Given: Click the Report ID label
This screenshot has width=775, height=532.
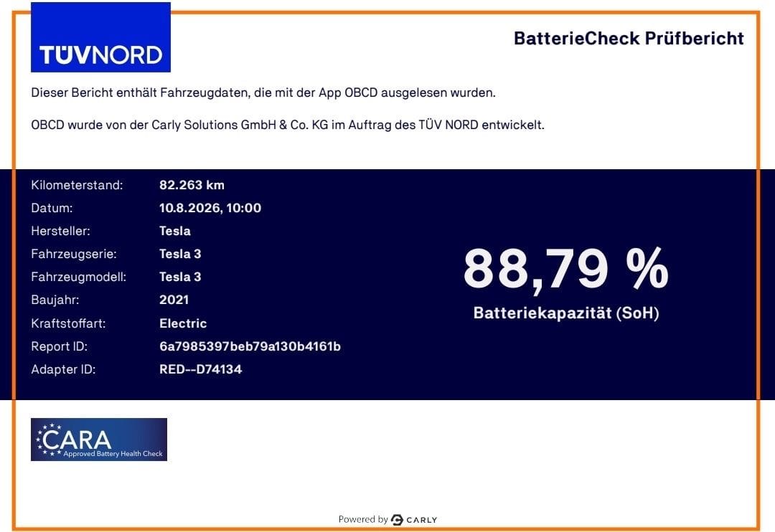Looking at the screenshot, I should (x=59, y=347).
